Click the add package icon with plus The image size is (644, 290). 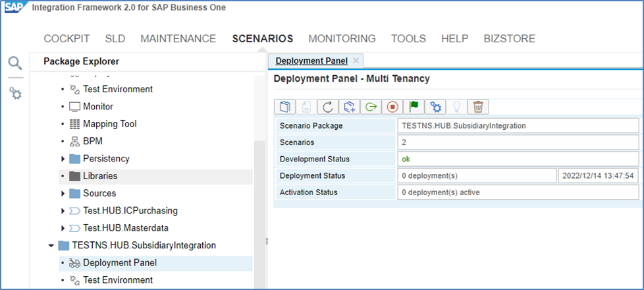tap(349, 107)
